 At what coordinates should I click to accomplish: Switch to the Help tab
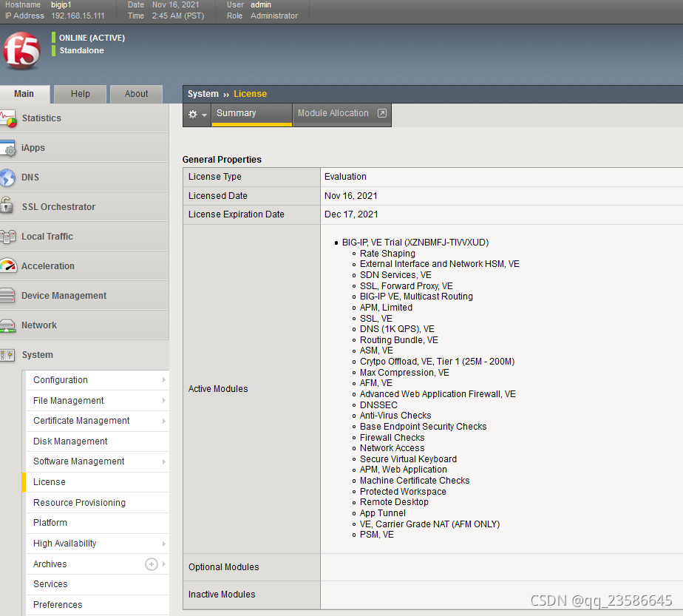(80, 94)
